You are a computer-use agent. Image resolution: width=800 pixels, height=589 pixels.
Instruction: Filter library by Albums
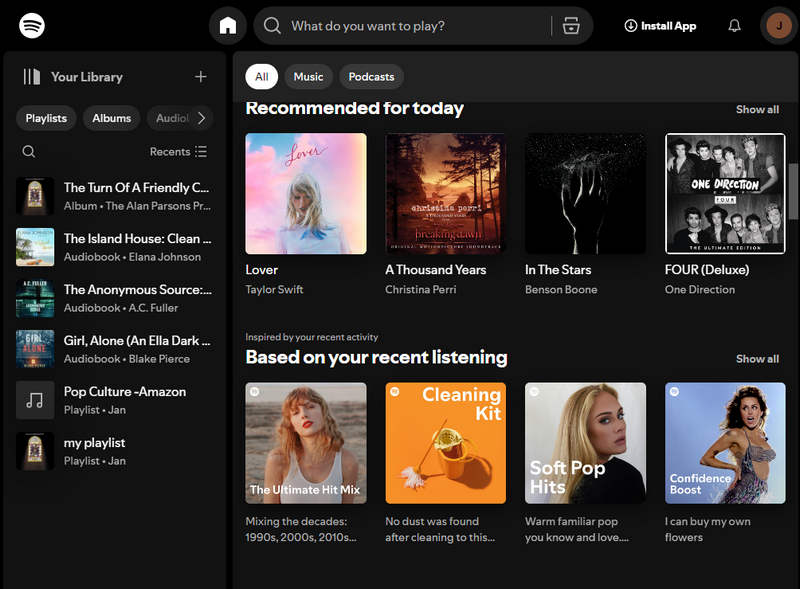(x=111, y=118)
